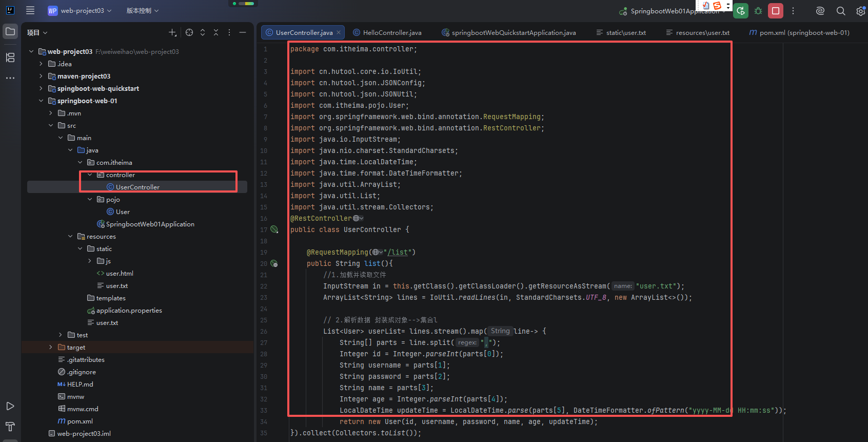Screen dimensions: 868x442
Task: Open mvnw.cmd file
Action: 82,409
